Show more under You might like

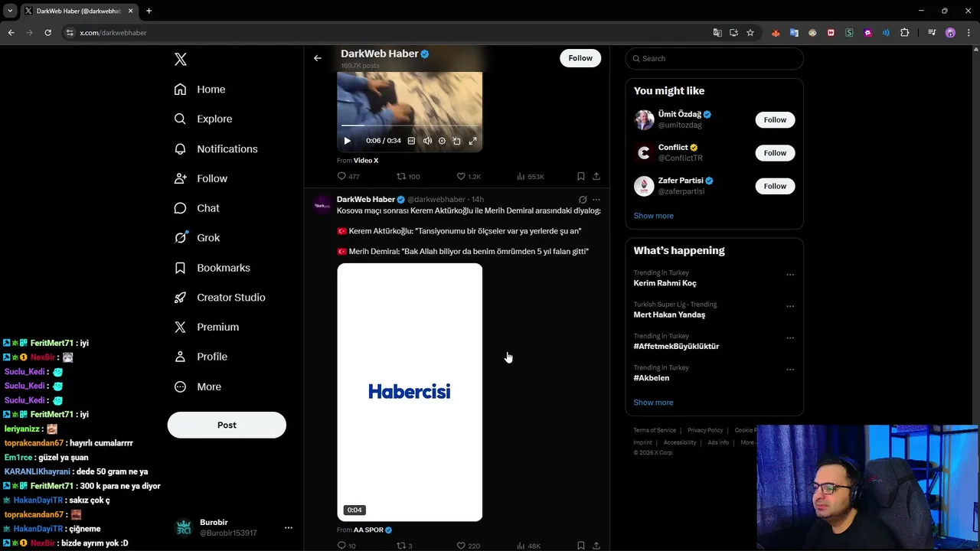coord(653,216)
